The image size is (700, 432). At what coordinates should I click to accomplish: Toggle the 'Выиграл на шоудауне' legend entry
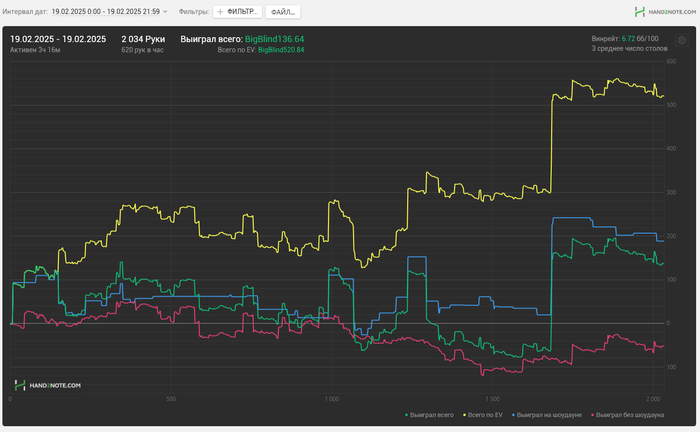tap(546, 415)
